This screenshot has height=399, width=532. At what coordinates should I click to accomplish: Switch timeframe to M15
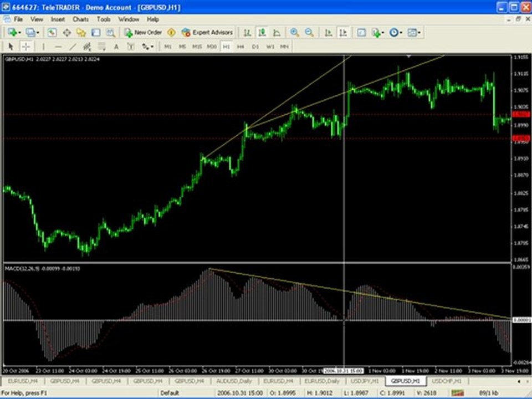coord(197,47)
